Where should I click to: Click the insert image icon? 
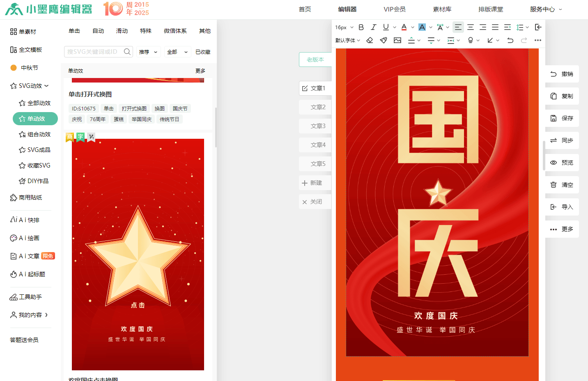coord(397,40)
